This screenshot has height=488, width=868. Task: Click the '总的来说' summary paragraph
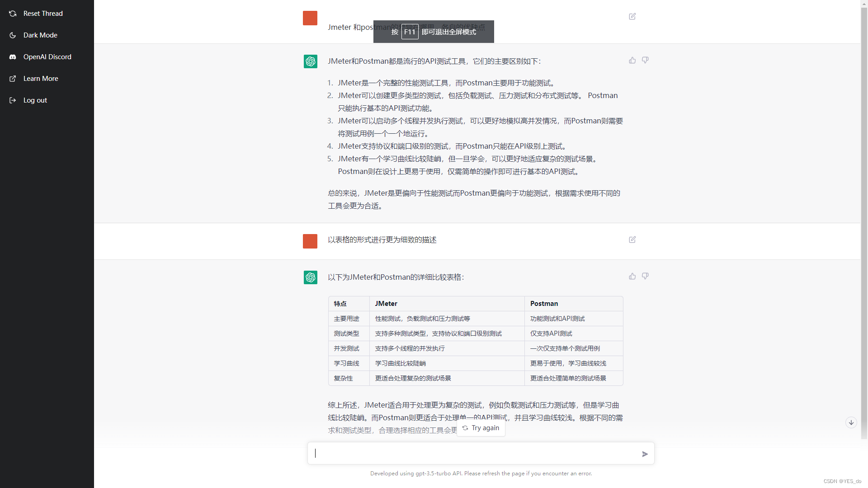[474, 199]
